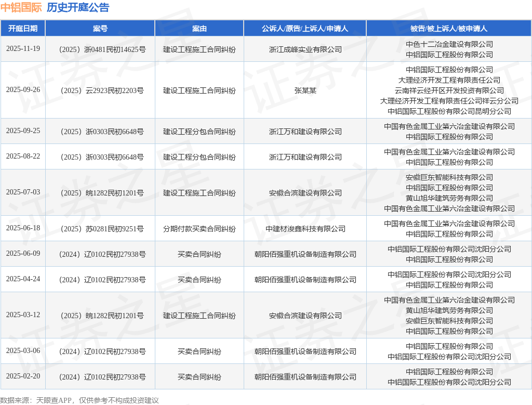Click 买卖合同纠纷 in 2025-03-06 row
This screenshot has height=405, width=532.
click(x=199, y=351)
